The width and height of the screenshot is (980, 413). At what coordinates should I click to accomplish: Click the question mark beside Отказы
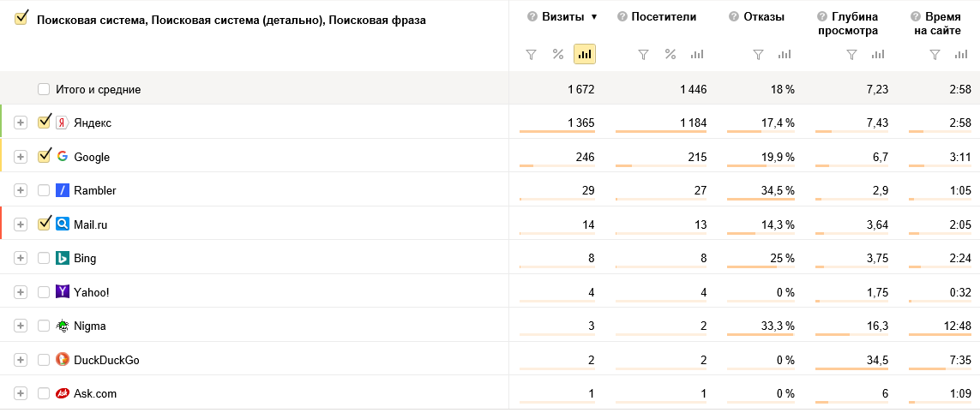pos(734,17)
